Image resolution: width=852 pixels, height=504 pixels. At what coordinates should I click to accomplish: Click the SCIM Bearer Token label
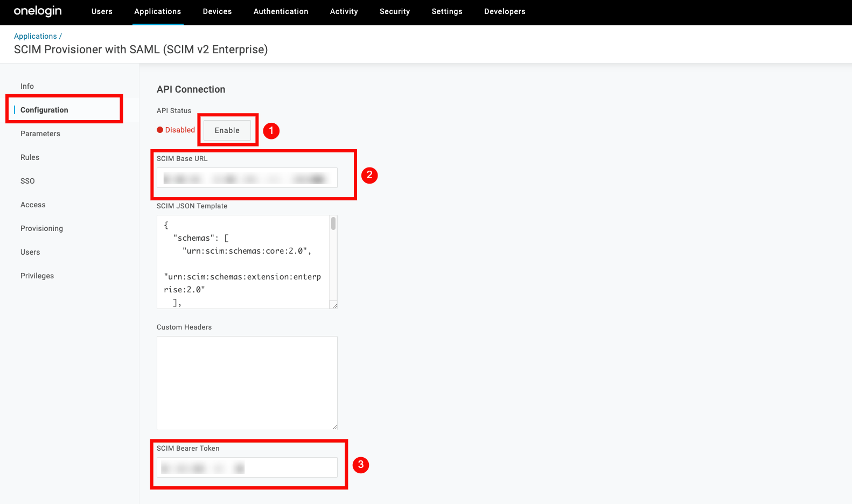coord(188,449)
